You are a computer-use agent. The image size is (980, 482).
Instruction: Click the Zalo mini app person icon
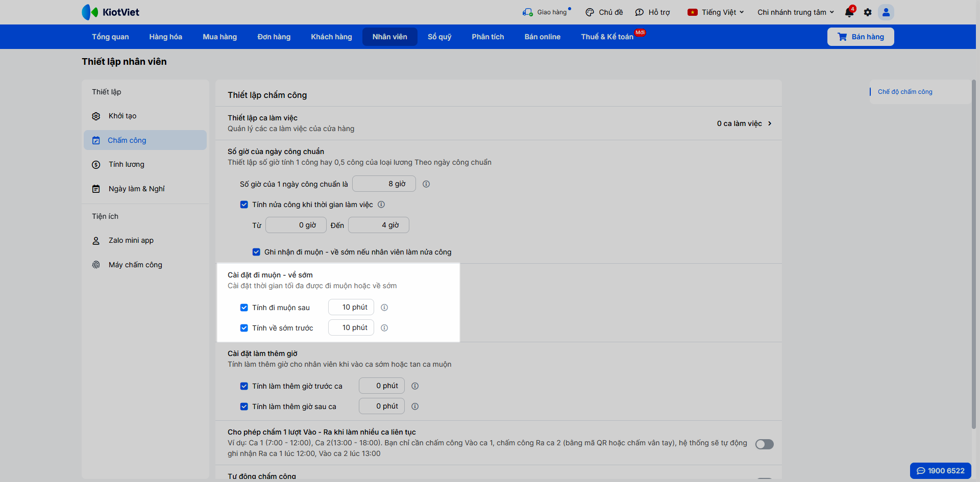click(x=96, y=241)
